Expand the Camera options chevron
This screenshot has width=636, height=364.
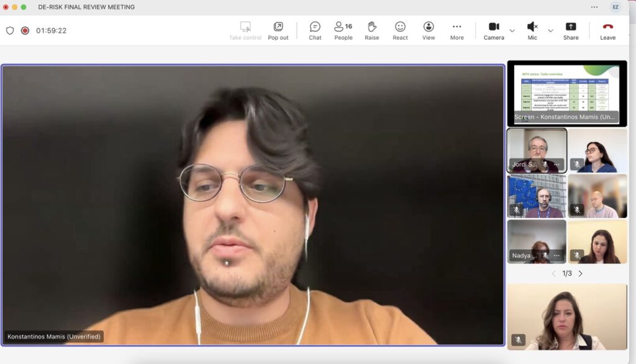(x=512, y=30)
